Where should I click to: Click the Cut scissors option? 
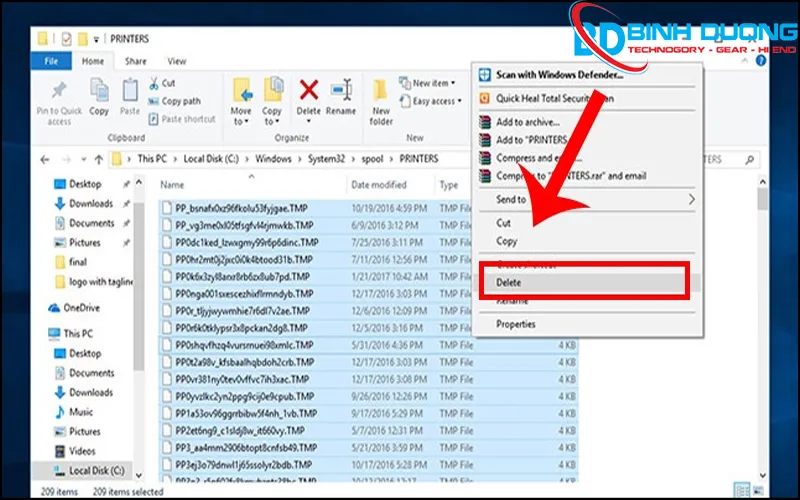pyautogui.click(x=162, y=83)
